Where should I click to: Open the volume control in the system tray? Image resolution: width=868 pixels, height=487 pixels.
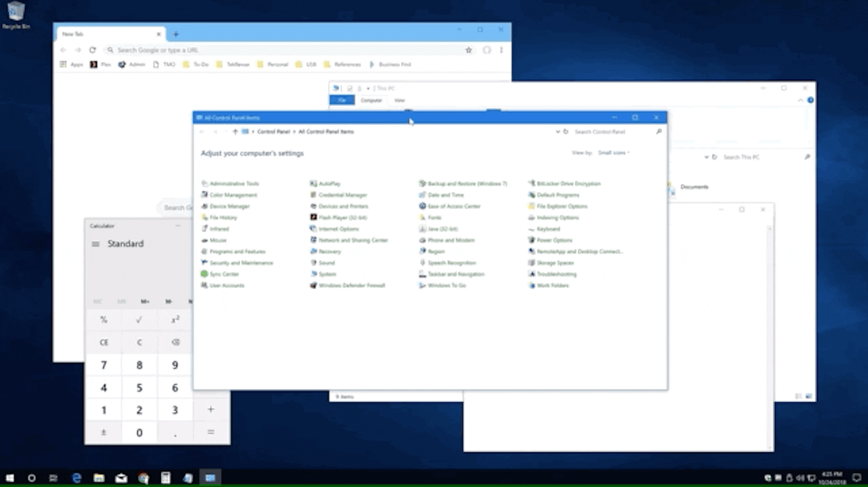pos(800,478)
